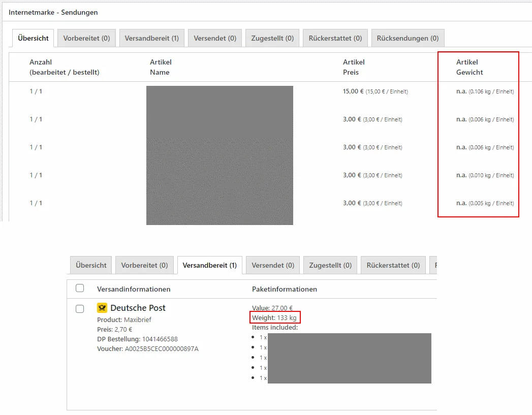Click the Artikel Gewicht column header
The width and height of the screenshot is (532, 415).
[470, 67]
